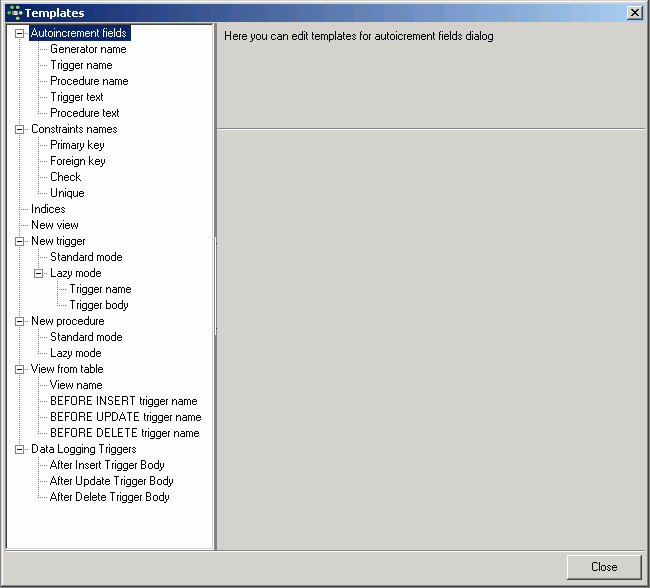Open View name template

coord(76,385)
